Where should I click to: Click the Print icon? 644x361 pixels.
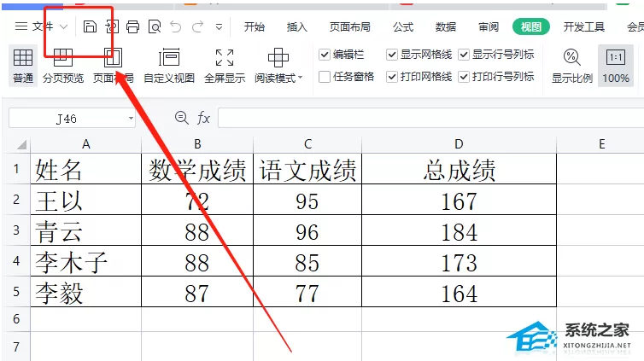[132, 26]
